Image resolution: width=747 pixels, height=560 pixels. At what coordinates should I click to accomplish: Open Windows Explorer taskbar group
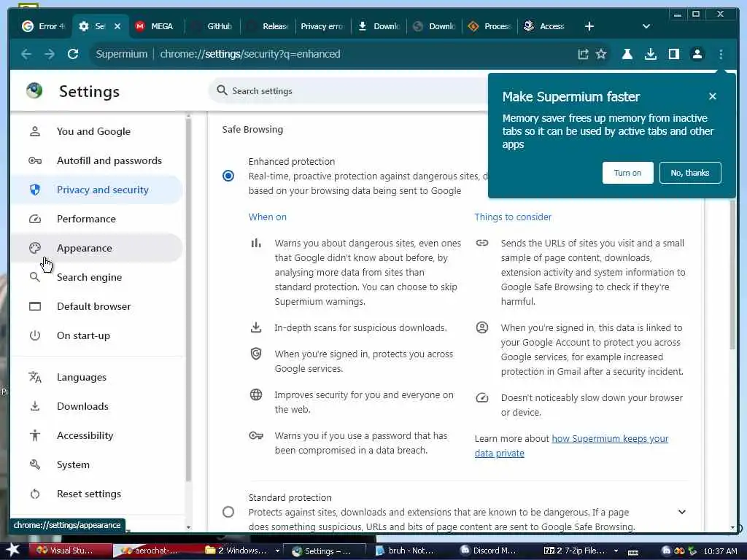[236, 551]
